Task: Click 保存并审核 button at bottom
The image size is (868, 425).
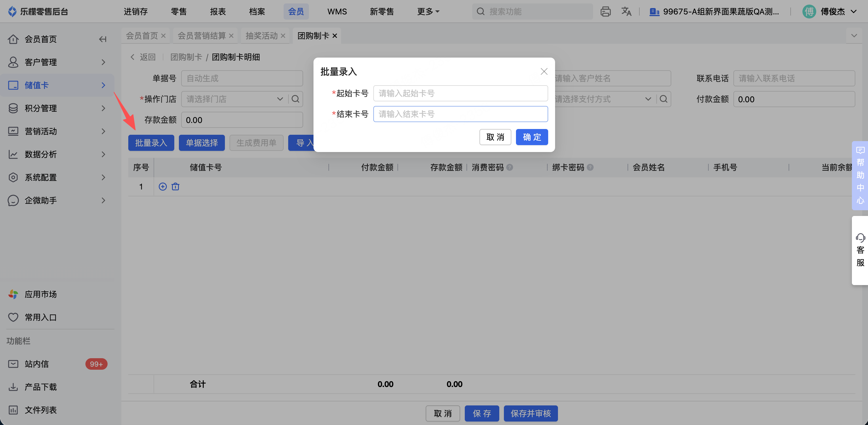Action: pyautogui.click(x=530, y=413)
